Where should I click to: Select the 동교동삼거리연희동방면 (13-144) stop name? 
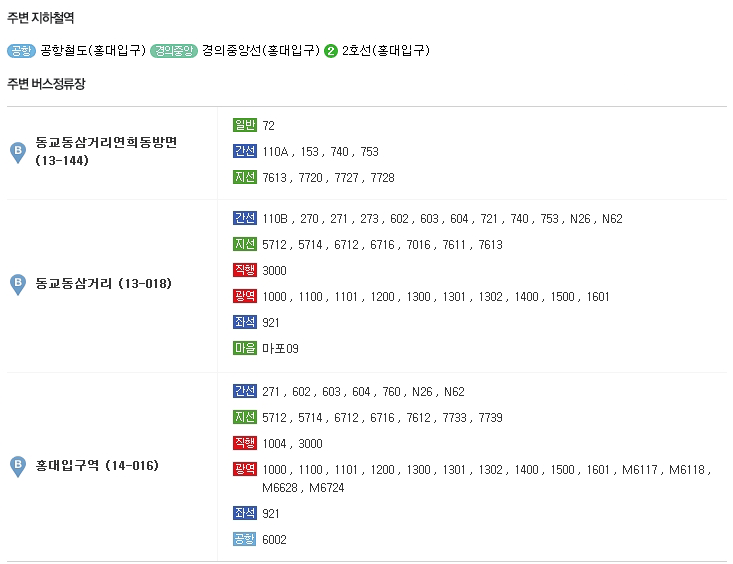[106, 151]
